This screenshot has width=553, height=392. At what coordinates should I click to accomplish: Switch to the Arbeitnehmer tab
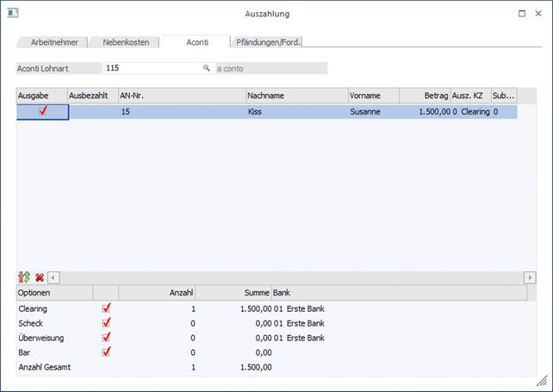point(54,42)
